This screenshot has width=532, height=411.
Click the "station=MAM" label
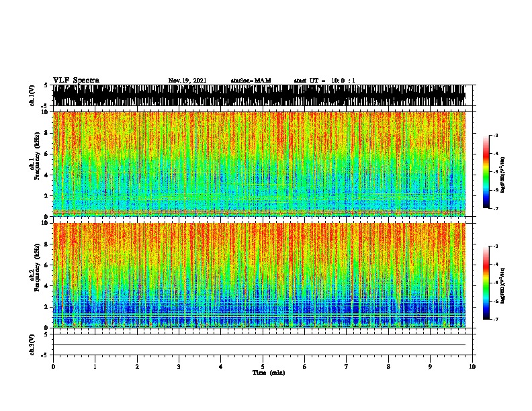click(251, 81)
